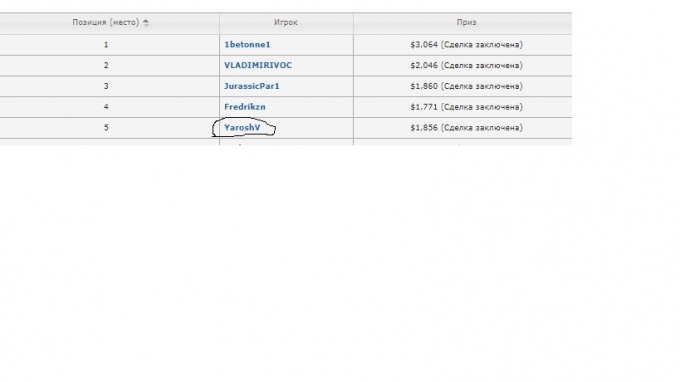Select position number 1 cell

[110, 45]
